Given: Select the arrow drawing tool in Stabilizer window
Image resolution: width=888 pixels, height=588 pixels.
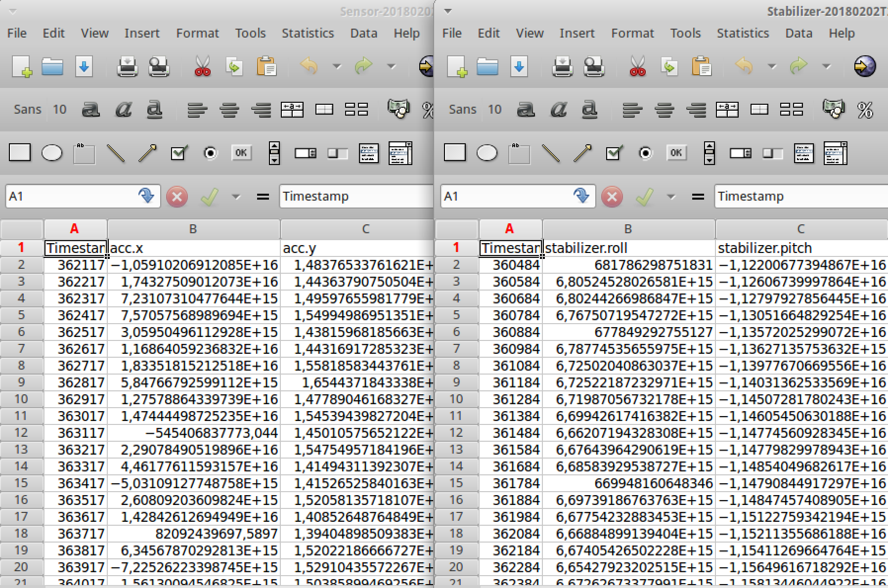Looking at the screenshot, I should tap(582, 153).
